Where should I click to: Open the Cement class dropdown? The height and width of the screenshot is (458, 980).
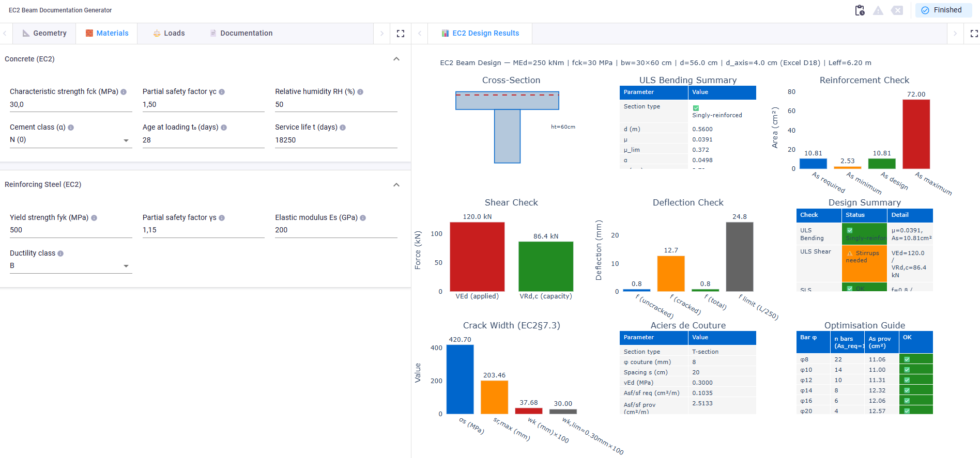click(70, 140)
